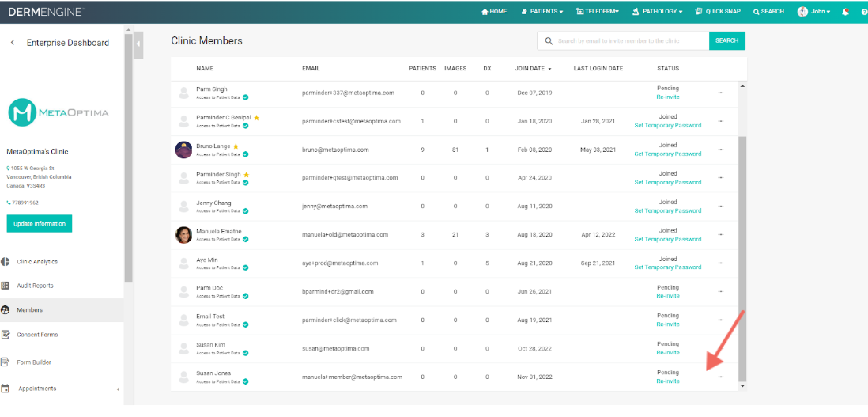Click Bruno Lange's avatar photo

[x=183, y=150]
